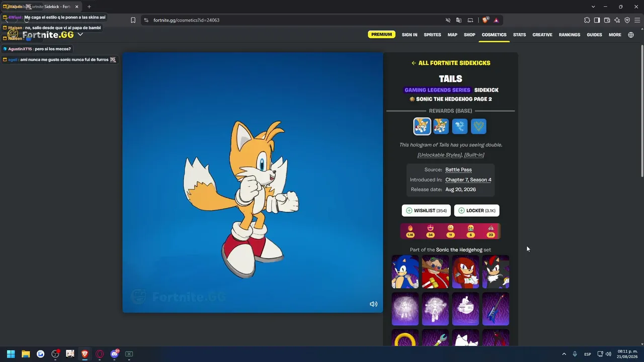React with the neutral face emoji showing 11

[x=450, y=231]
